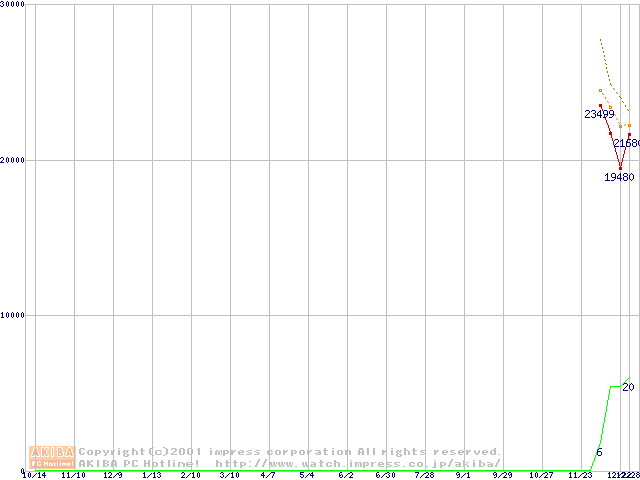Select the 9/1 date on the x-axis

click(x=463, y=475)
